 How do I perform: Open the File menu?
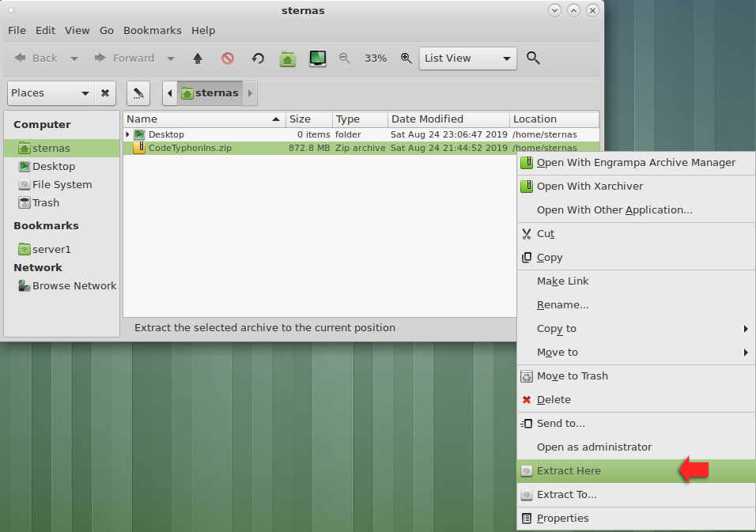click(17, 30)
